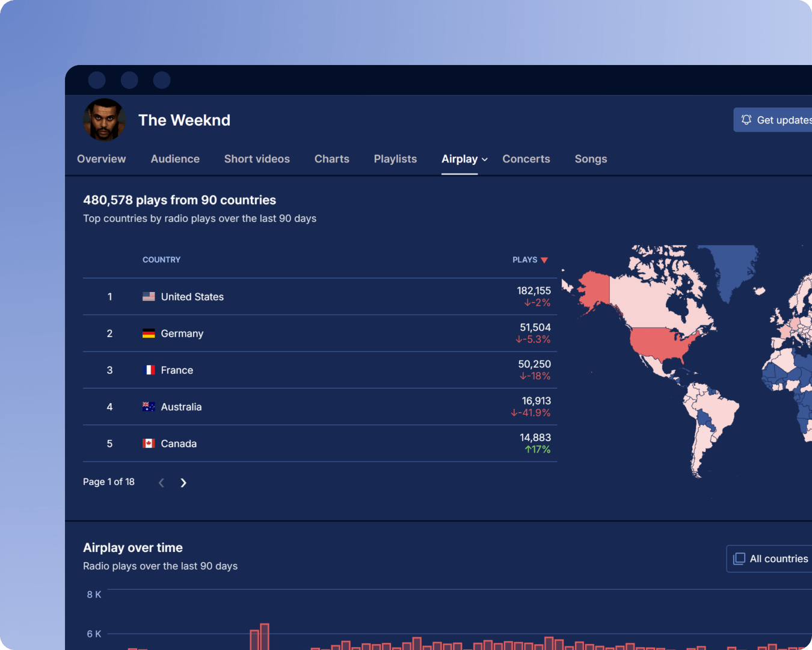Go to previous page of countries
This screenshot has width=812, height=650.
tap(161, 483)
